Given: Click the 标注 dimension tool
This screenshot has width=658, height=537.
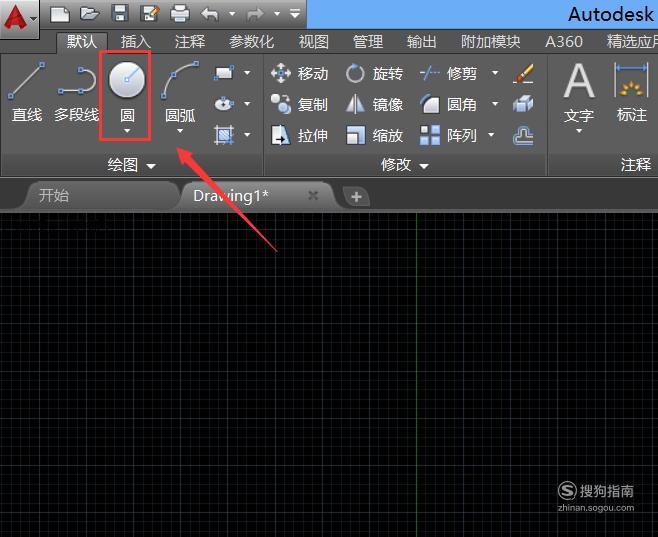Looking at the screenshot, I should click(x=632, y=91).
